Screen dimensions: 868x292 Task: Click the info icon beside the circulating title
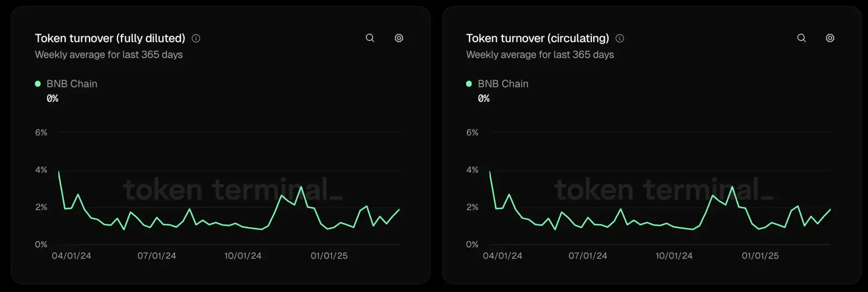point(620,38)
